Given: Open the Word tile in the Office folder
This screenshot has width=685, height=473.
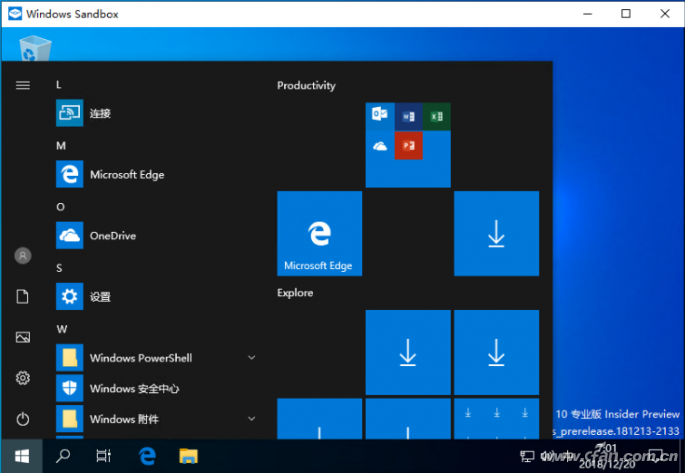Looking at the screenshot, I should pos(408,117).
